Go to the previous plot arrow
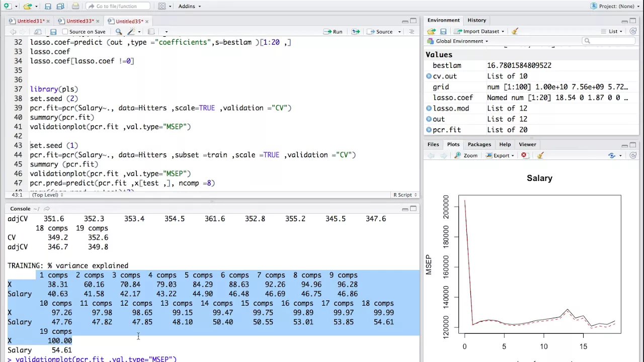This screenshot has width=644, height=362. tap(431, 155)
